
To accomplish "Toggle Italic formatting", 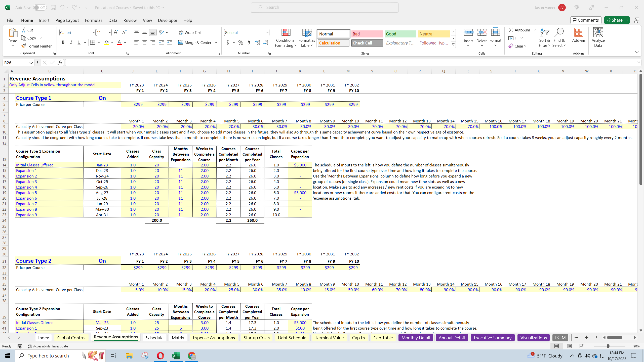I will click(x=71, y=42).
